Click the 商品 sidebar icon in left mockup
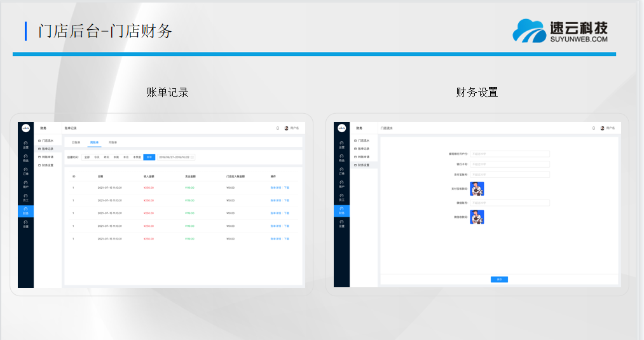This screenshot has height=340, width=644. 25,158
